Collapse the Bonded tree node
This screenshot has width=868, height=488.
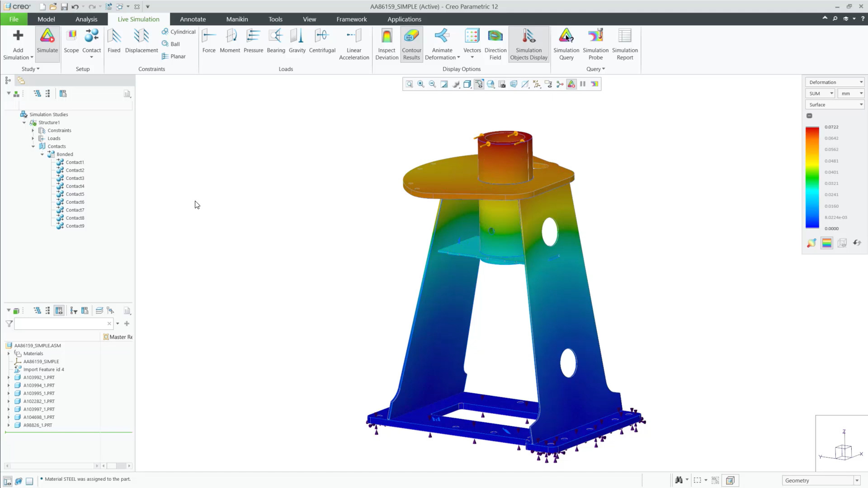tap(42, 155)
